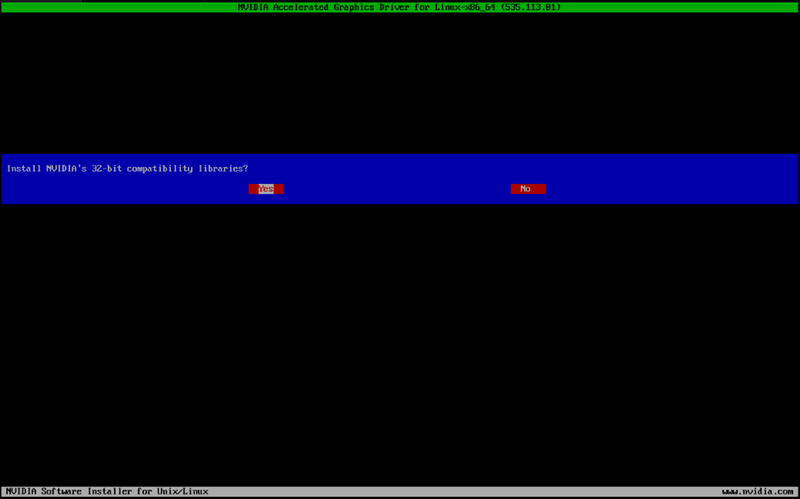Screen dimensions: 800x499
Task: Click the NVIDIA Accelerated Graphics Driver title
Action: [x=399, y=7]
